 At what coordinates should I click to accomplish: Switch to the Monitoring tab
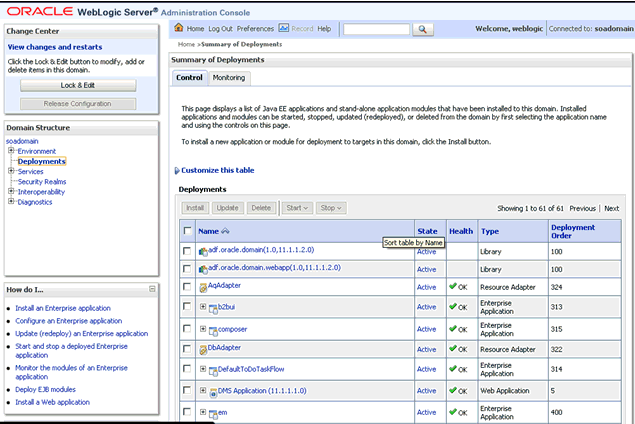pyautogui.click(x=229, y=77)
